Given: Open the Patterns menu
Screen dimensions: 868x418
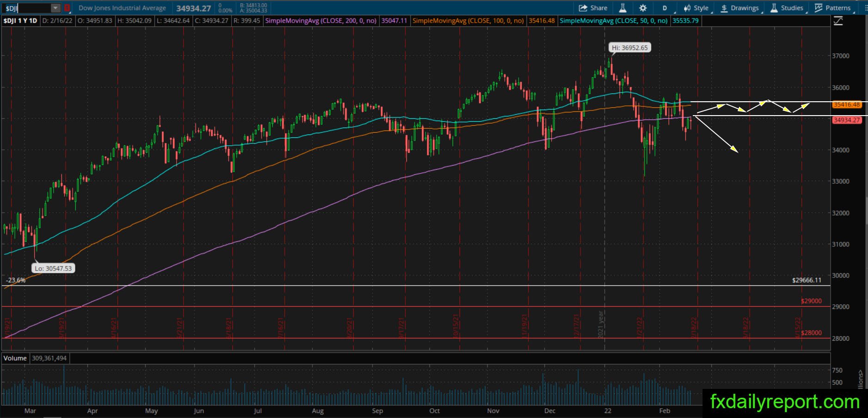Looking at the screenshot, I should 833,8.
